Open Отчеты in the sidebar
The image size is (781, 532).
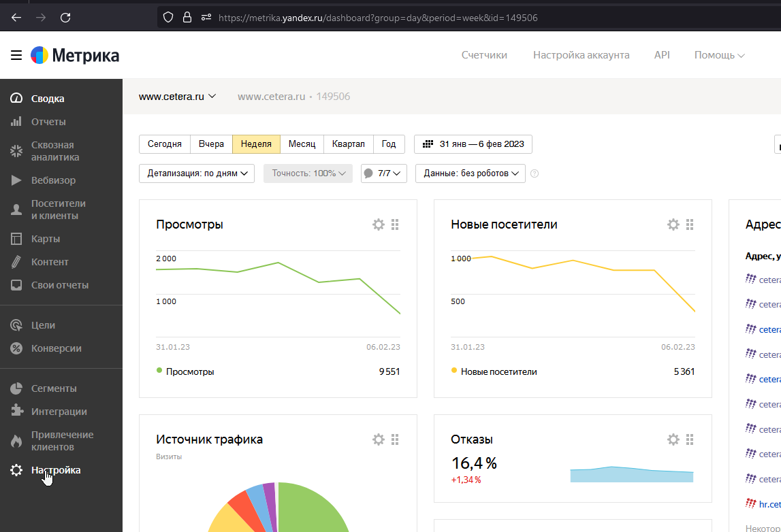click(x=48, y=122)
